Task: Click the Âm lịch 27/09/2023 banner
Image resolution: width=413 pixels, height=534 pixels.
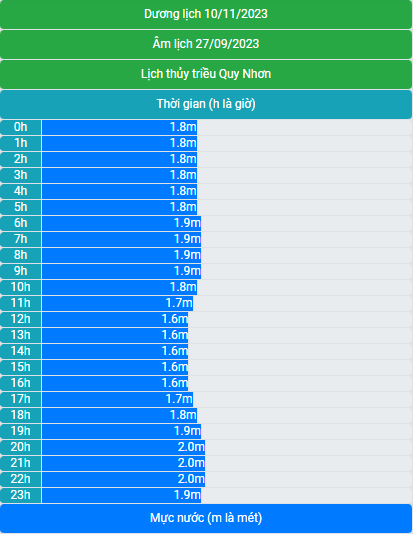Action: pos(206,44)
